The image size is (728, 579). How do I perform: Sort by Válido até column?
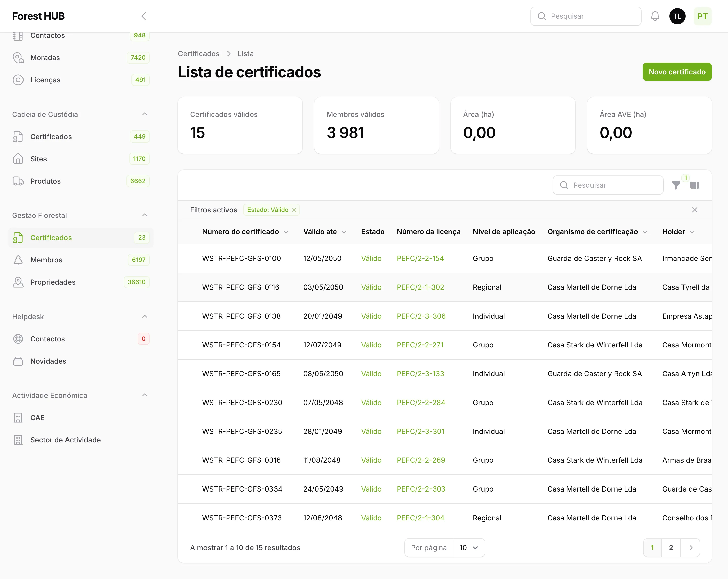pos(325,232)
